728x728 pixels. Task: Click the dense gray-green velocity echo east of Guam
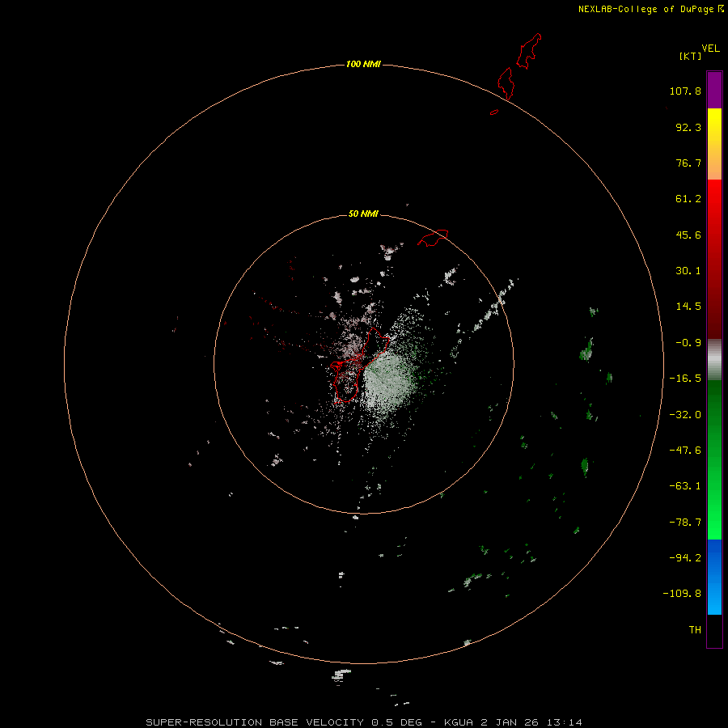pos(387,381)
